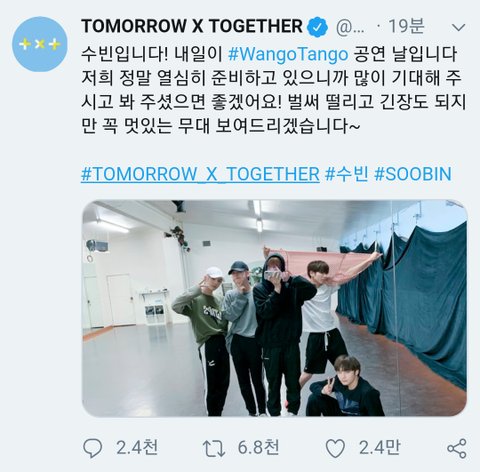Viewport: 480px width, 472px height.
Task: Click the truncated @ handle text
Action: [x=350, y=27]
